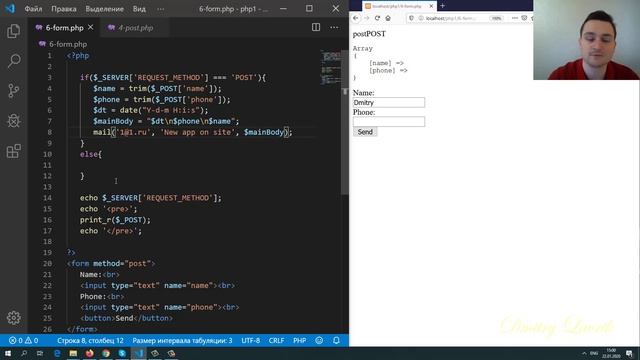640x360 pixels.
Task: Click the print_r($_POST) code line
Action: pyautogui.click(x=115, y=220)
